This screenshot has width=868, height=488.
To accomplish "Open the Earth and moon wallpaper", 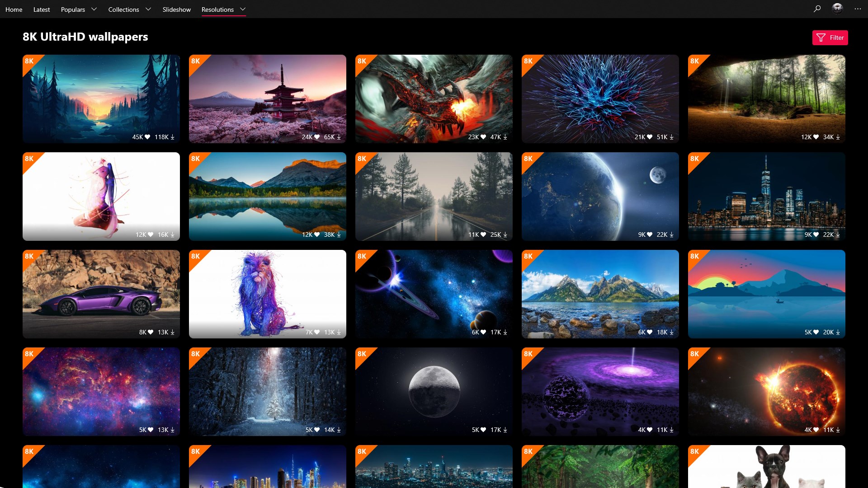I will (600, 196).
